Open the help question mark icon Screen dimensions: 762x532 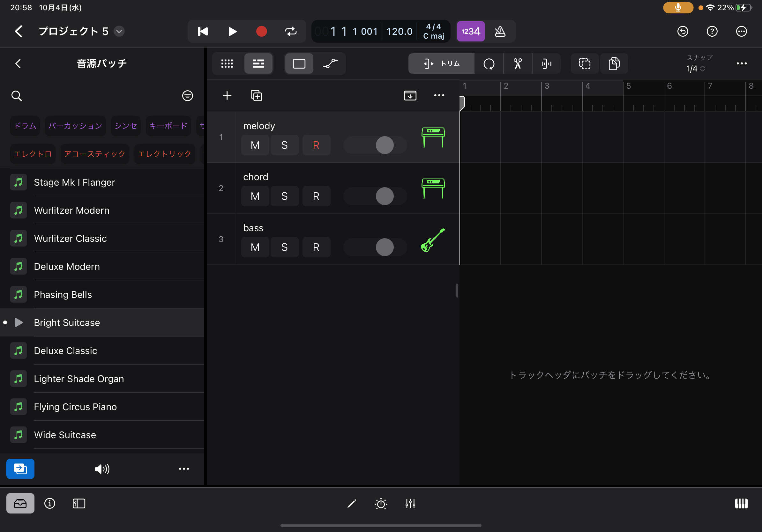click(712, 32)
